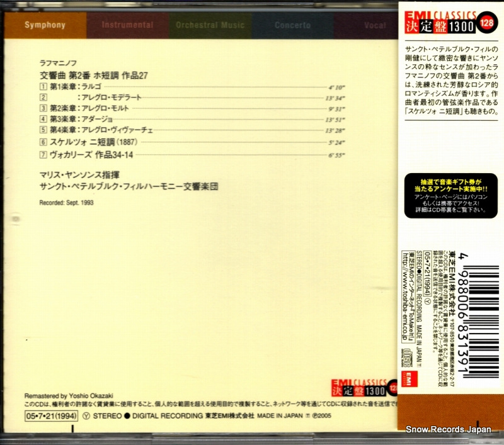504x445 pixels.
Task: Open the Orchestral Music tab
Action: [x=210, y=25]
